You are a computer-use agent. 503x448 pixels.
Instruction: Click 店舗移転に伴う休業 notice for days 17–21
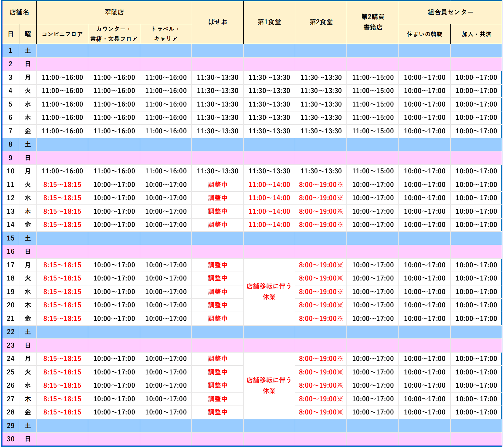coord(269,292)
